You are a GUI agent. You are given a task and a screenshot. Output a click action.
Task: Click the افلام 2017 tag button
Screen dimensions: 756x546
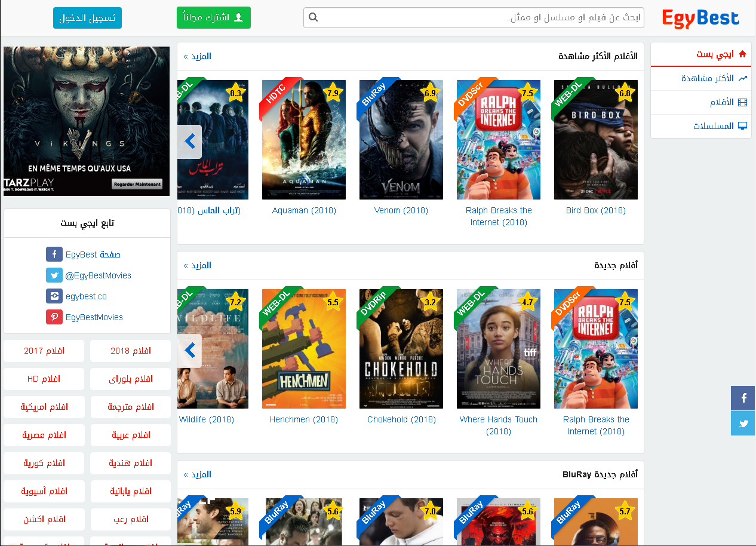[x=44, y=351]
